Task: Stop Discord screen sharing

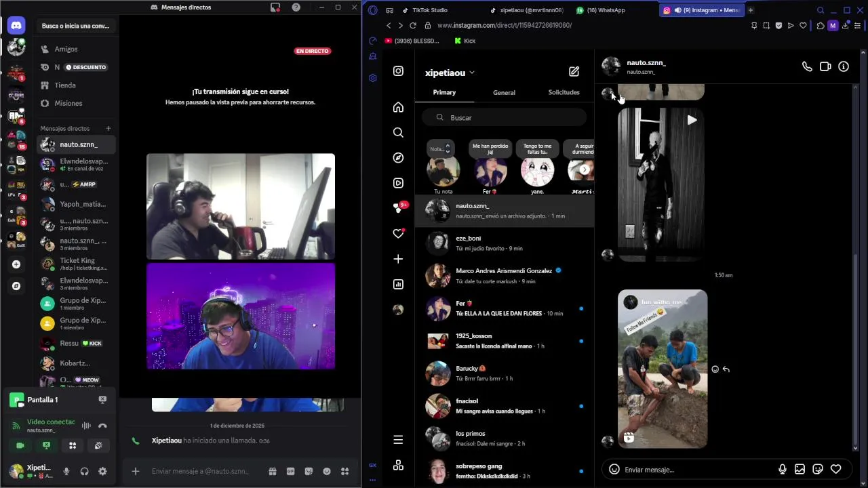Action: click(x=46, y=445)
